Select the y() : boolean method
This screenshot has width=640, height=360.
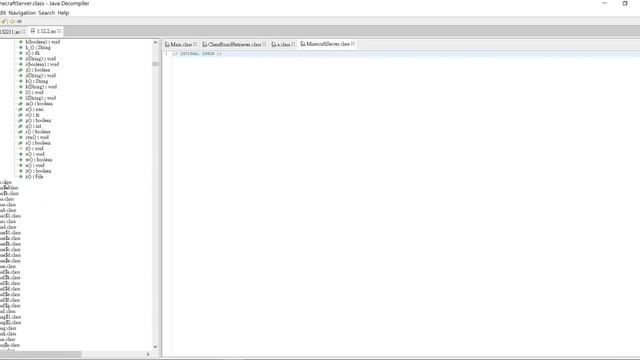pyautogui.click(x=38, y=171)
